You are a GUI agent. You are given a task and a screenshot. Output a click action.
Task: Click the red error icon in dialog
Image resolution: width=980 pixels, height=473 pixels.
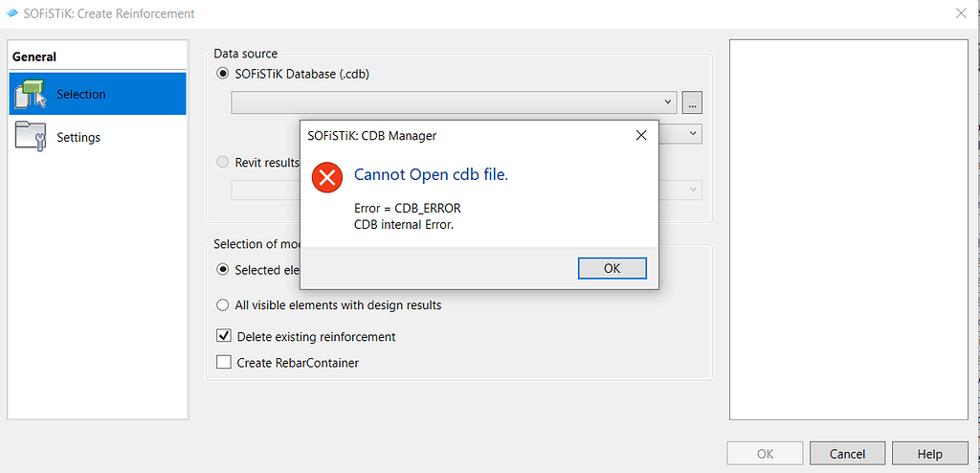click(x=327, y=177)
